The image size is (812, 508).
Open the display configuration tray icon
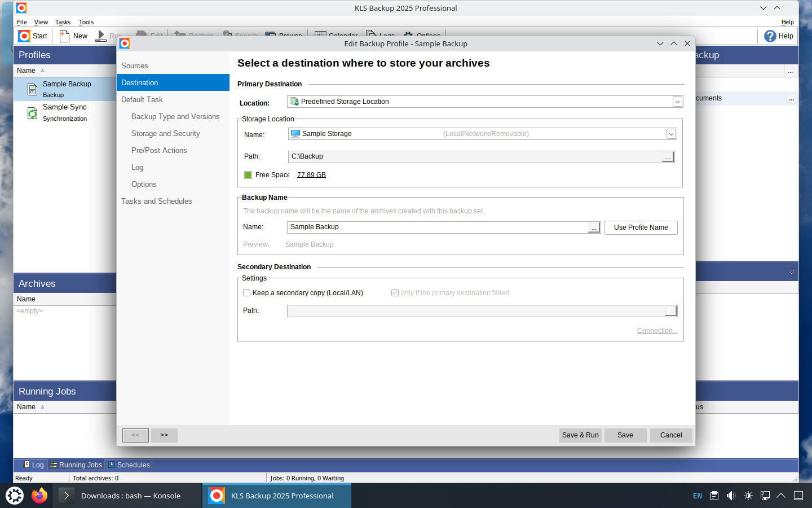click(765, 496)
